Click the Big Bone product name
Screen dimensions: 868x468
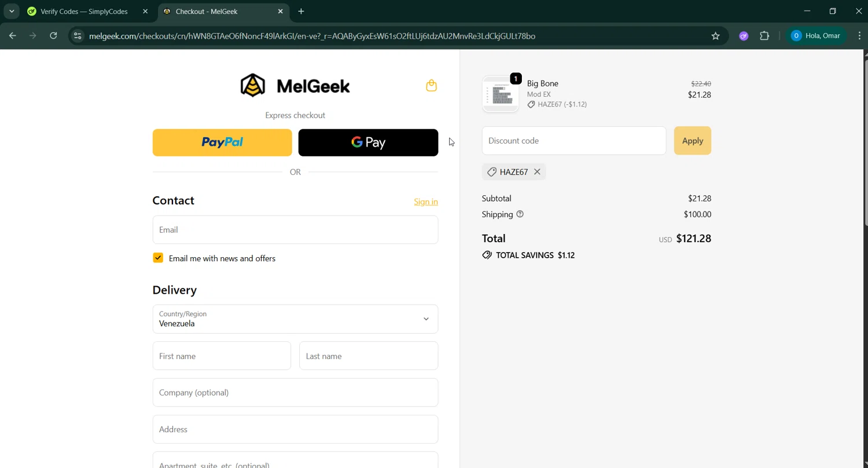543,83
